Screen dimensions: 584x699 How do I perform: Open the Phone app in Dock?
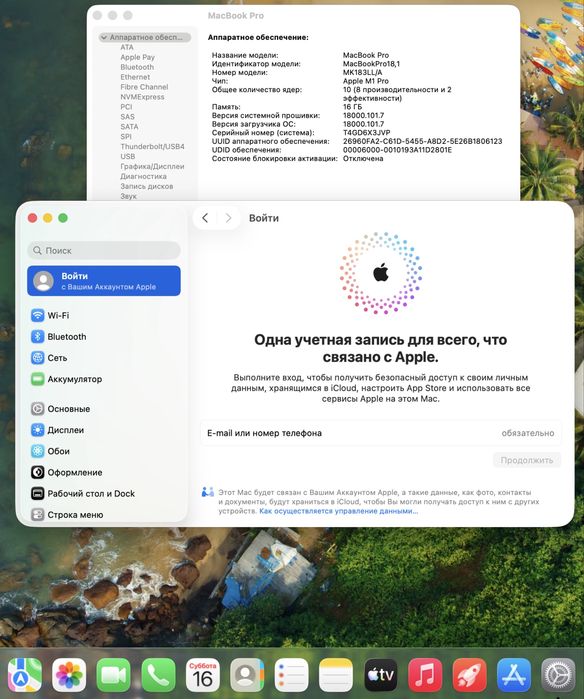click(x=158, y=675)
